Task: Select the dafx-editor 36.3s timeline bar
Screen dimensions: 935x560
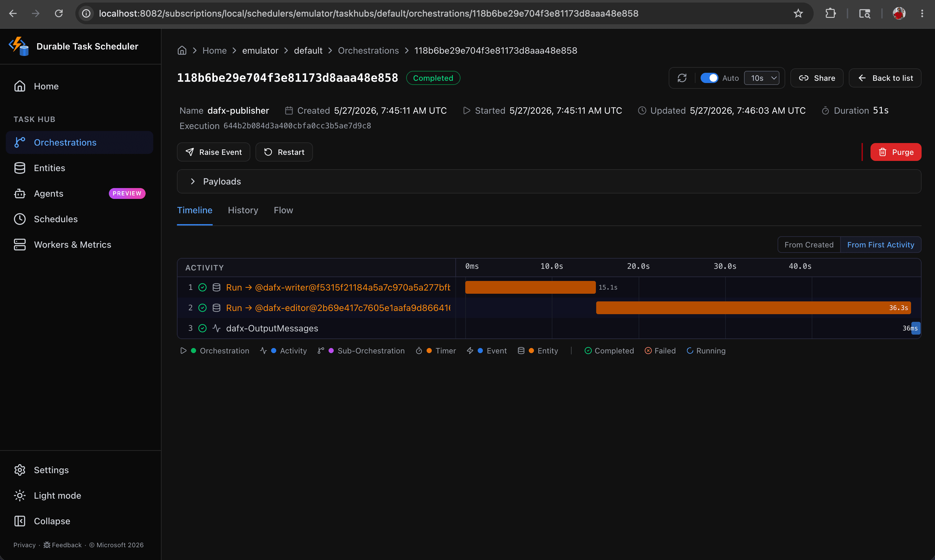Action: coord(753,308)
